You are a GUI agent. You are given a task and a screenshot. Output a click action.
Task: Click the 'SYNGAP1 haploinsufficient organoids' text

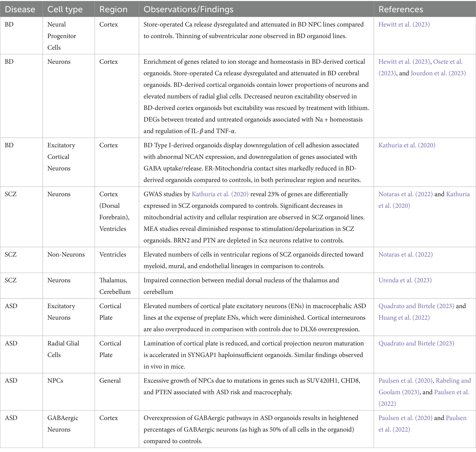coord(240,355)
